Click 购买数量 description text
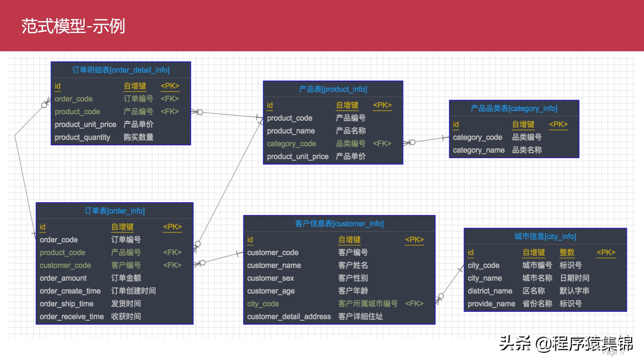Image resolution: width=644 pixels, height=362 pixels. pos(138,137)
